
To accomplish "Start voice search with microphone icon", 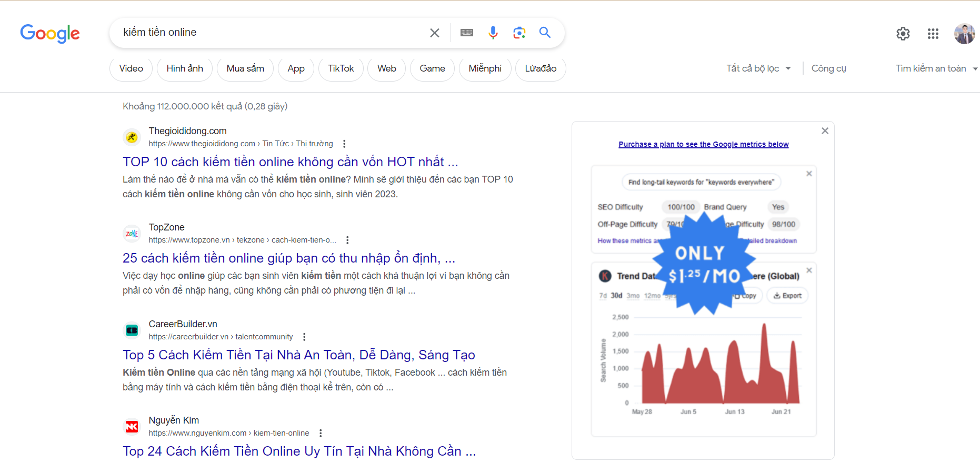I will click(x=493, y=33).
